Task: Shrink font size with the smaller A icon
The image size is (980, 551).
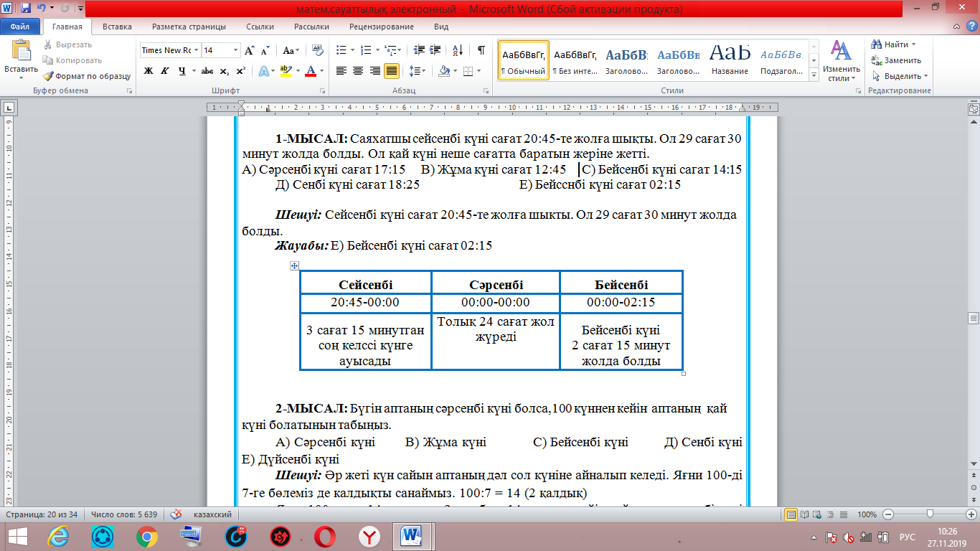Action: pyautogui.click(x=265, y=50)
